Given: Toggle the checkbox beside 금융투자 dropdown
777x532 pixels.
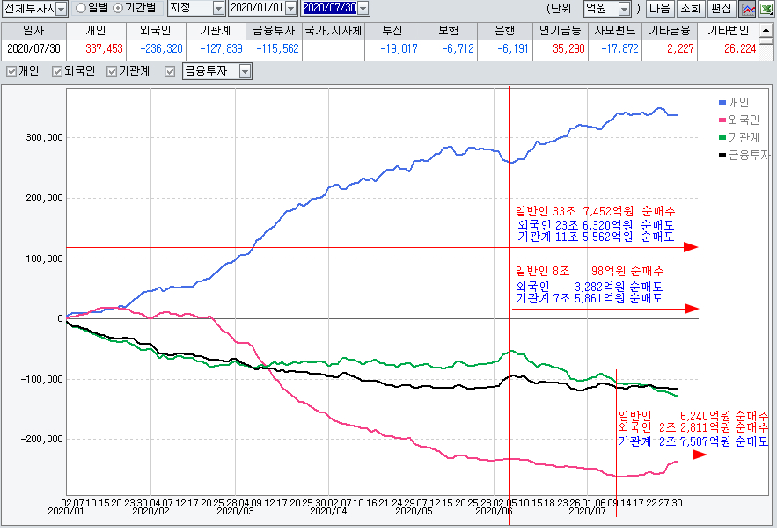Looking at the screenshot, I should coord(170,71).
